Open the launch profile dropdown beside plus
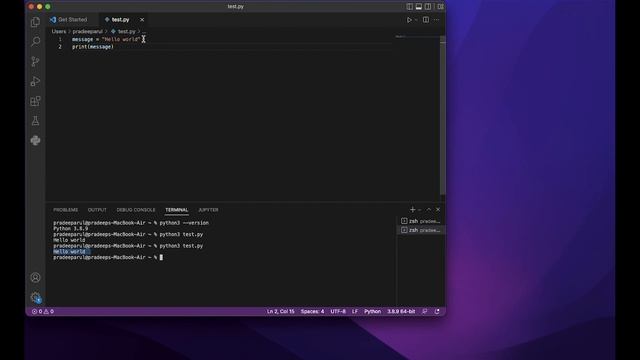 420,210
